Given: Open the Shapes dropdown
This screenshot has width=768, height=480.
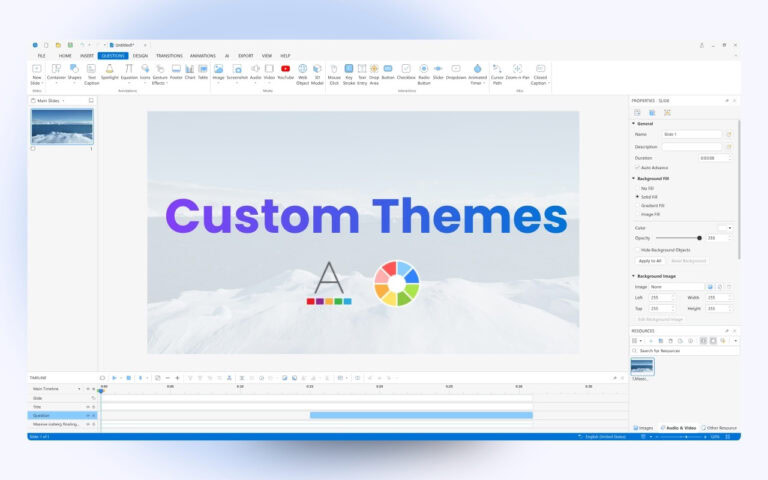Looking at the screenshot, I should coord(74,83).
